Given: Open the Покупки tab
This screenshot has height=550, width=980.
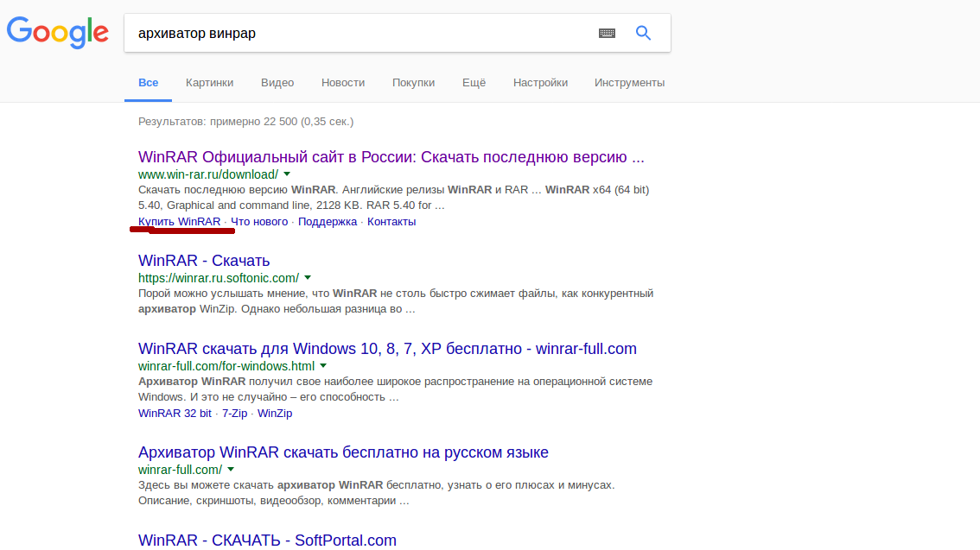Looking at the screenshot, I should [413, 82].
